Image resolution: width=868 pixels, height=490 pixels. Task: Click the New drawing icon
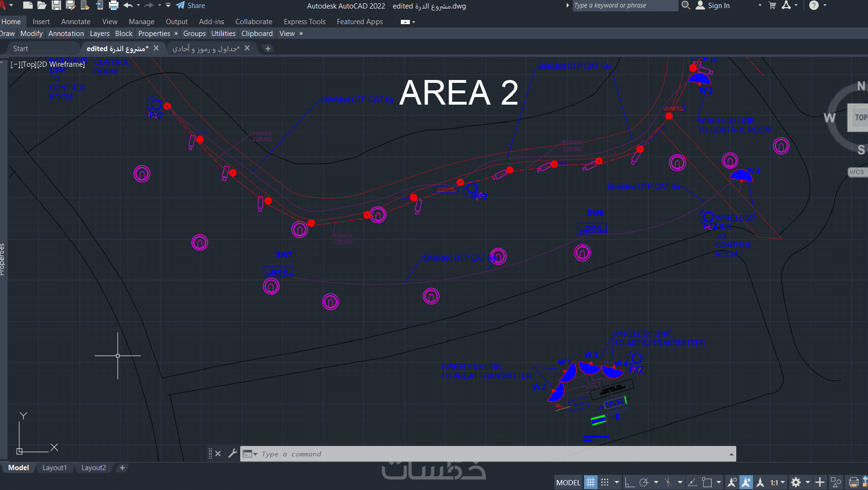click(28, 6)
